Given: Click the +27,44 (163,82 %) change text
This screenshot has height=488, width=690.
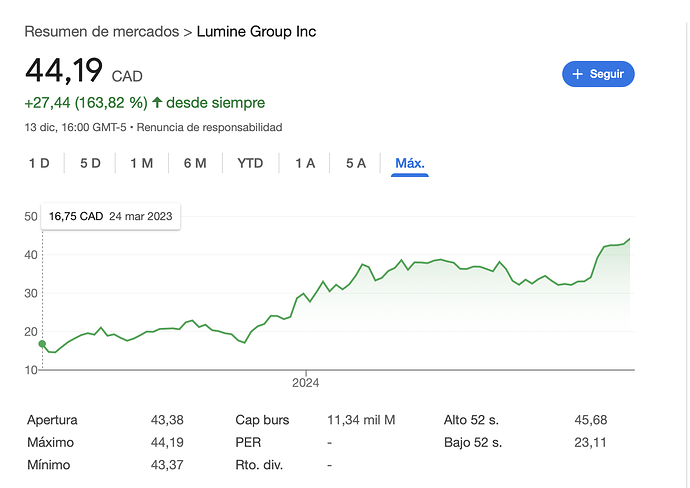Looking at the screenshot, I should point(86,103).
